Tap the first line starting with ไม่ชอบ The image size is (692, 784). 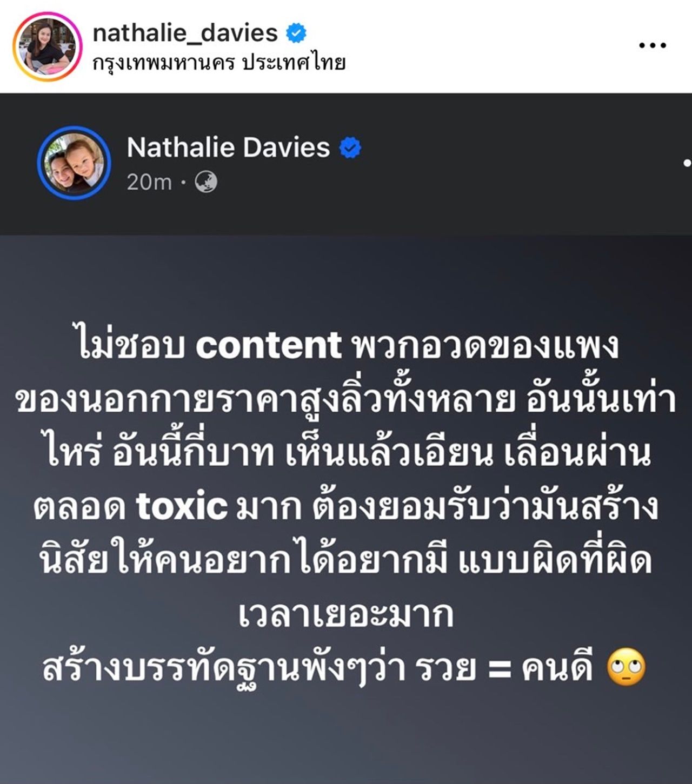347,346
